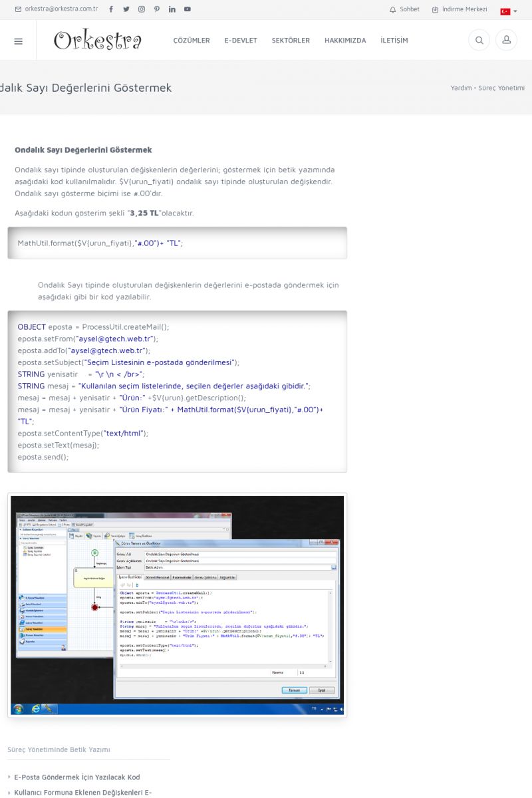
Task: Open the İLETİŞİM menu item
Action: [x=394, y=41]
